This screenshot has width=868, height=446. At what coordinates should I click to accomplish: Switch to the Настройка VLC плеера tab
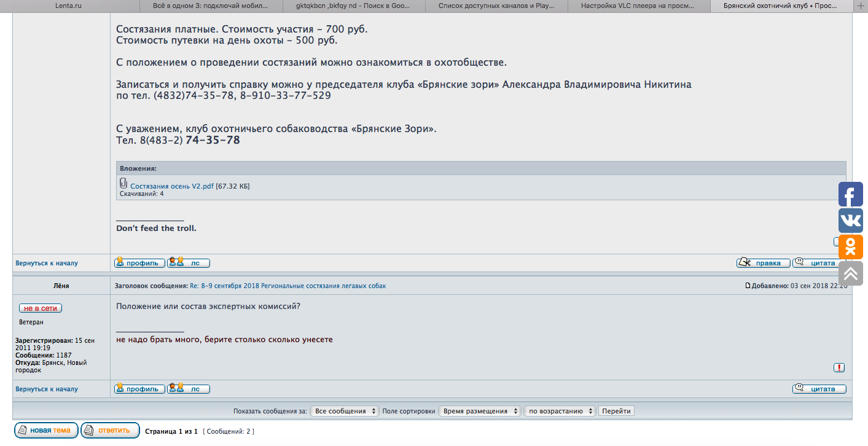coord(639,6)
